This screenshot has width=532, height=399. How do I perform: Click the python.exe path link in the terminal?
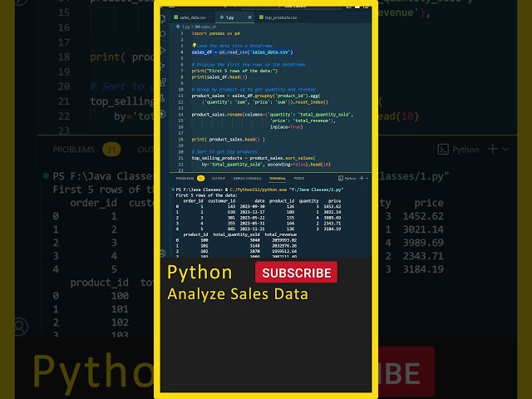259,190
